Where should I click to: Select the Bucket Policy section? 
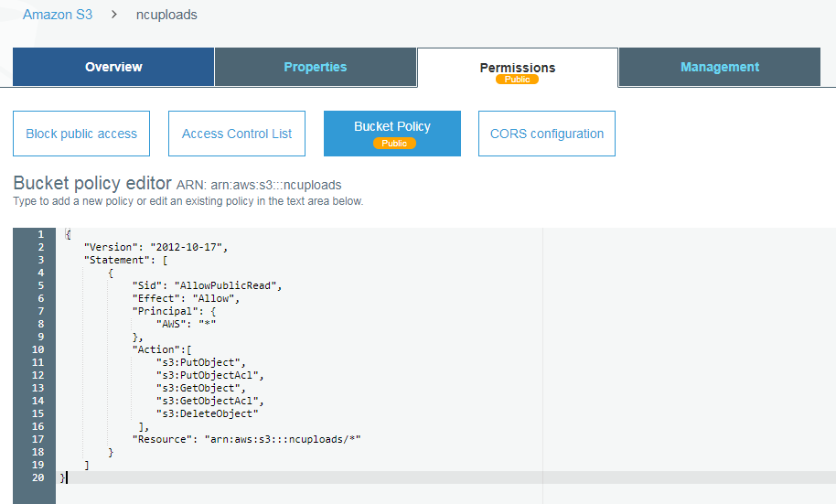[x=392, y=134]
